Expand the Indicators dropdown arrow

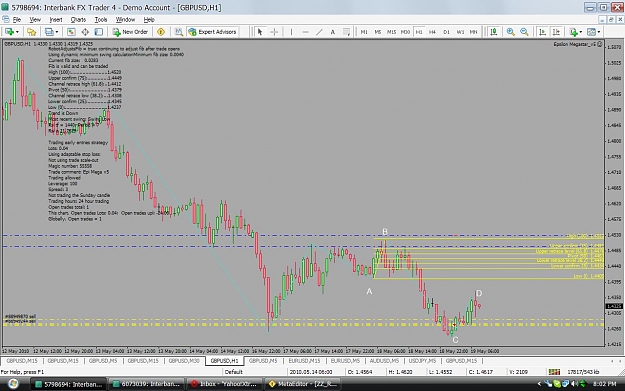coord(580,32)
